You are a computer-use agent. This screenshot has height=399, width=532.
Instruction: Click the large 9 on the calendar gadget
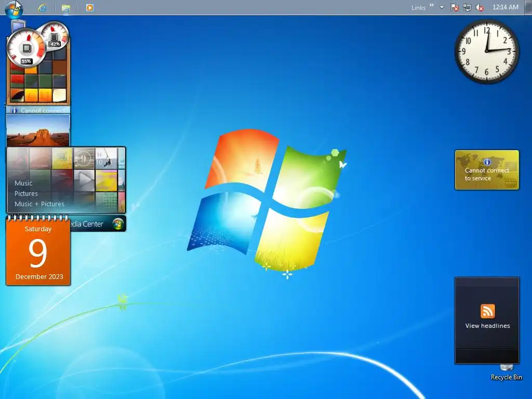pos(37,253)
